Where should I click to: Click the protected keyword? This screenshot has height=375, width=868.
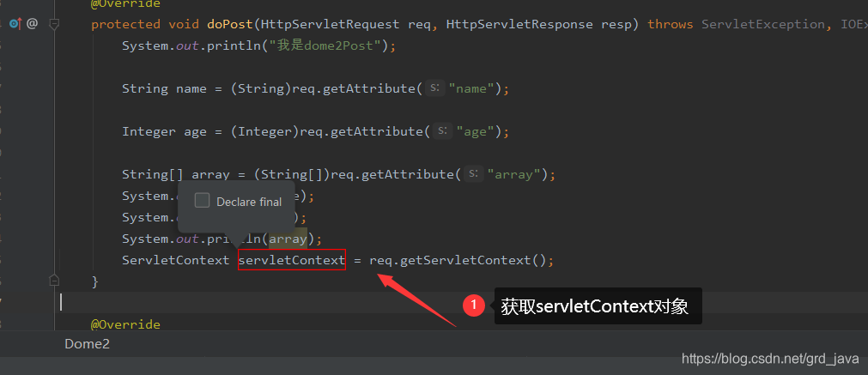[125, 24]
